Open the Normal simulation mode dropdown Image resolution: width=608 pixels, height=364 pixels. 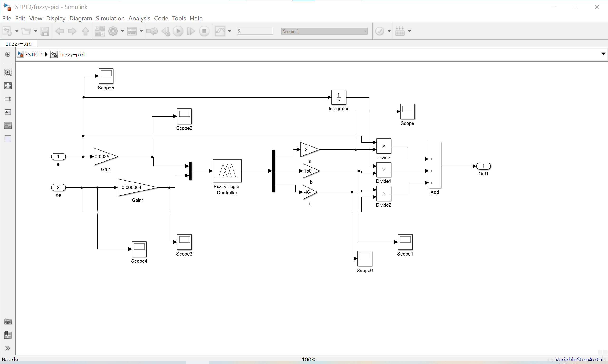point(324,31)
